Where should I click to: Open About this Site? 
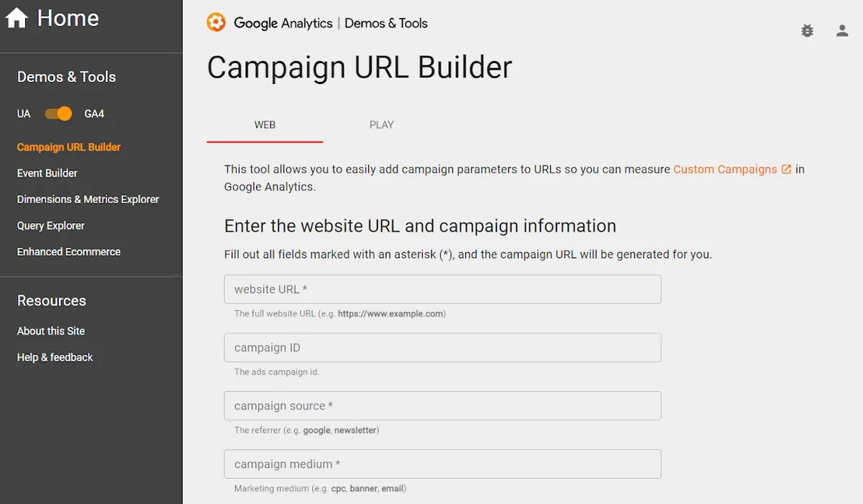pyautogui.click(x=50, y=331)
